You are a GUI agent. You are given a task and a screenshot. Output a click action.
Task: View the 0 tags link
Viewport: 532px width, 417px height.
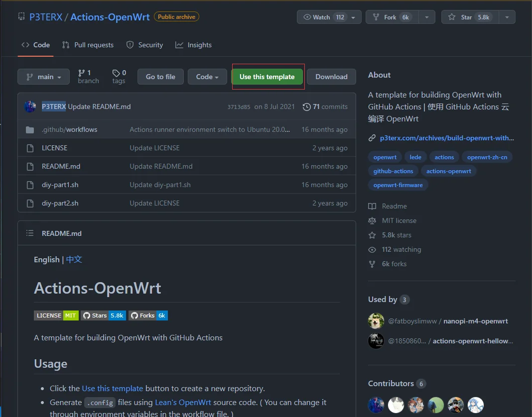click(119, 77)
